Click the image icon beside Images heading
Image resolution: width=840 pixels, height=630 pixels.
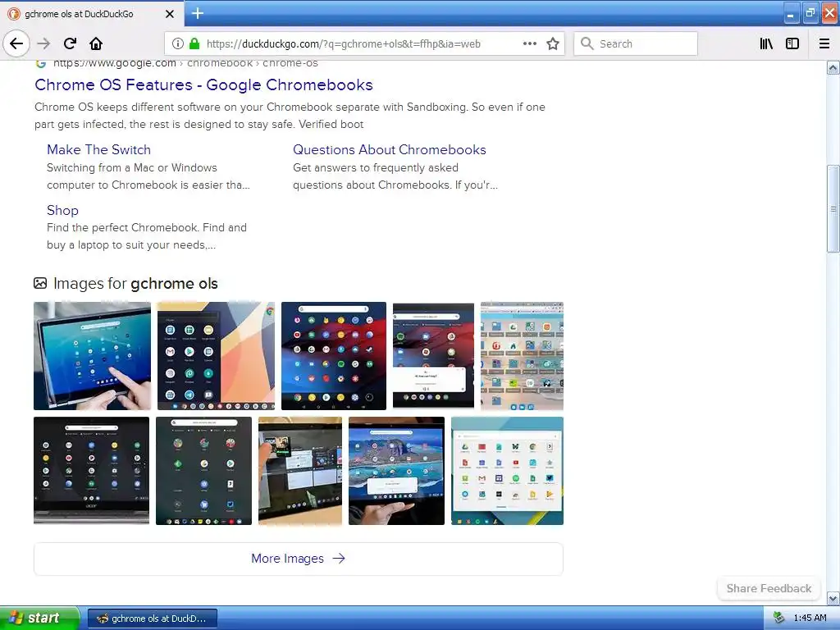(40, 283)
